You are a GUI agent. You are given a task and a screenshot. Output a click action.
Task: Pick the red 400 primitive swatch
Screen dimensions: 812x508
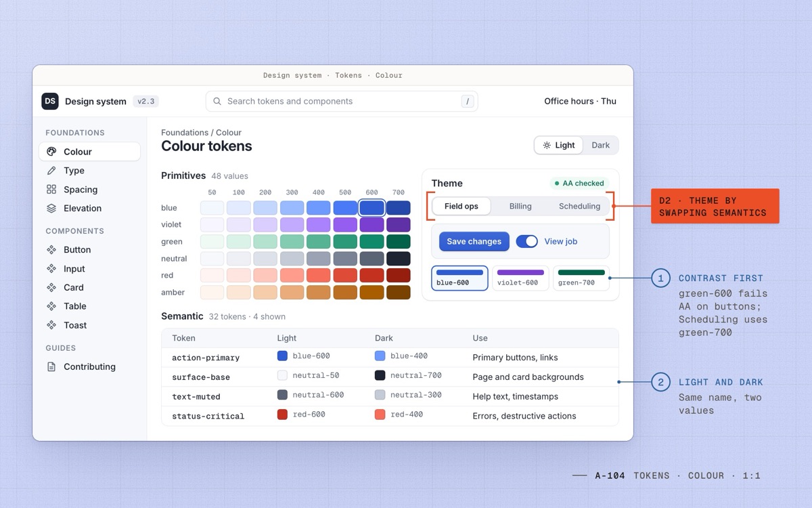point(318,276)
